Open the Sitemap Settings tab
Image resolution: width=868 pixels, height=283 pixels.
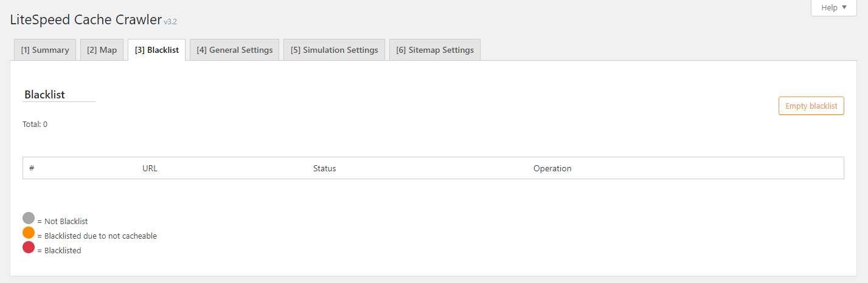coord(435,50)
